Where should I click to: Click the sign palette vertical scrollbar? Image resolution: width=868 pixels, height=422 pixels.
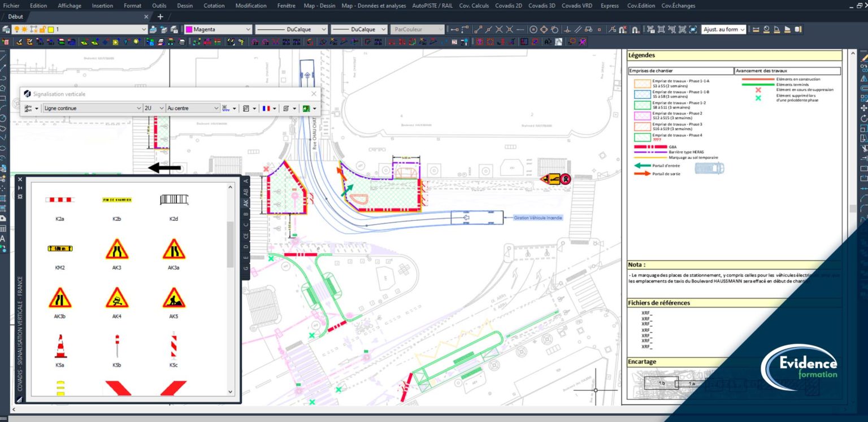230,244
